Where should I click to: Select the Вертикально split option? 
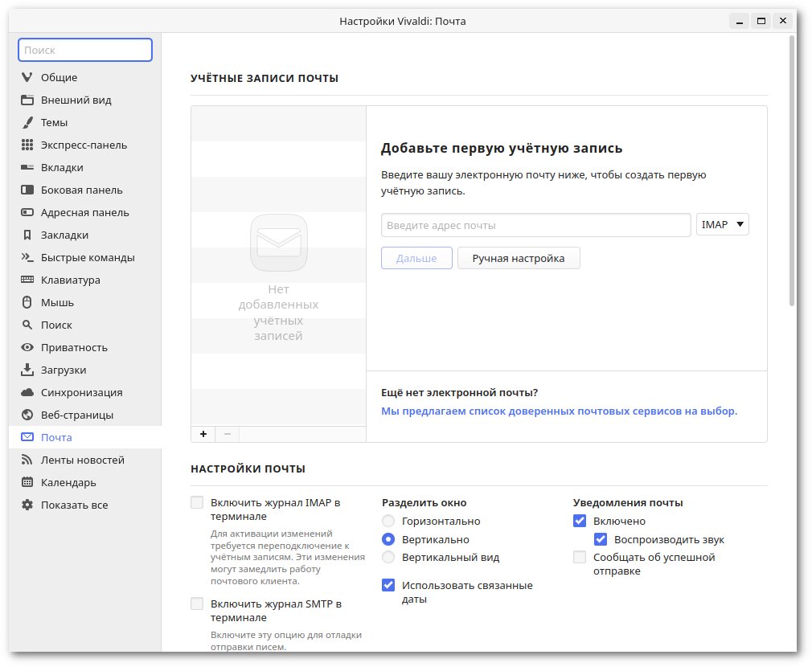(388, 539)
